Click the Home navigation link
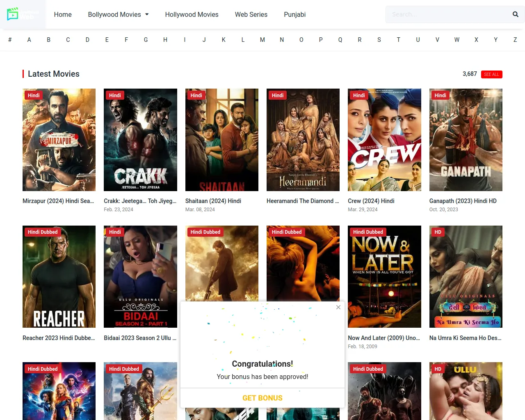The image size is (525, 420). [63, 14]
